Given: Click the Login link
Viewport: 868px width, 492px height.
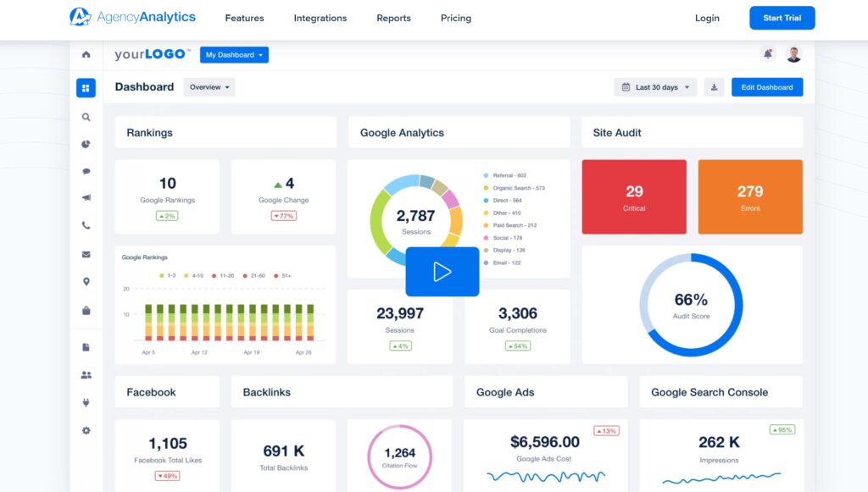Looking at the screenshot, I should click(x=707, y=19).
